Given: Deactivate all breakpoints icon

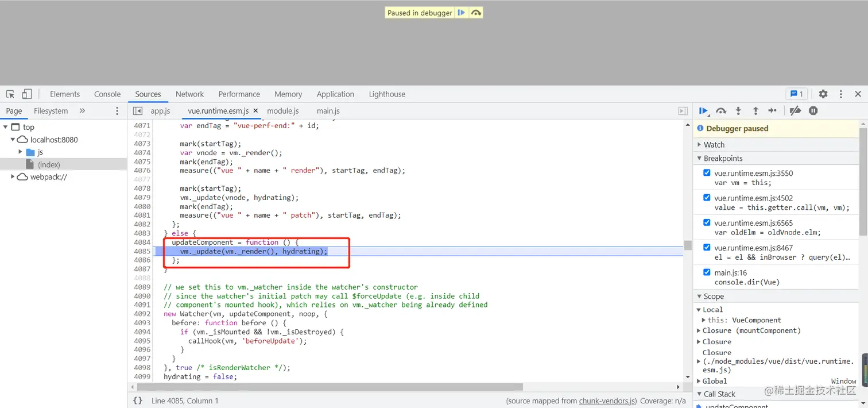Looking at the screenshot, I should tap(795, 111).
